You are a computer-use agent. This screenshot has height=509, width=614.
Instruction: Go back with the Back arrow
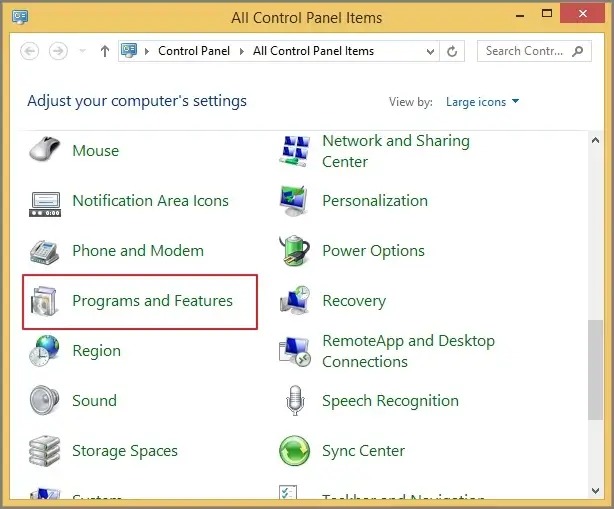pyautogui.click(x=30, y=51)
